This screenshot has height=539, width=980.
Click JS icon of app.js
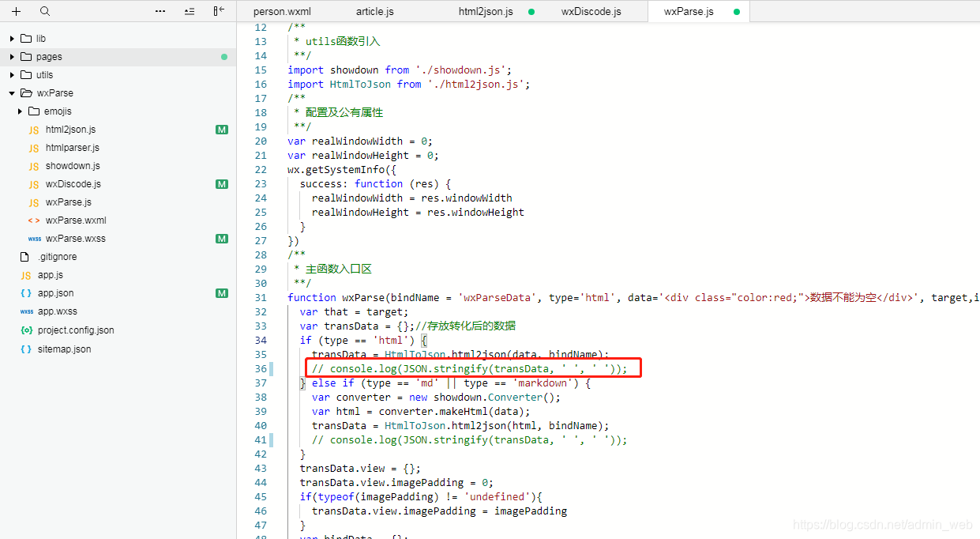click(26, 275)
